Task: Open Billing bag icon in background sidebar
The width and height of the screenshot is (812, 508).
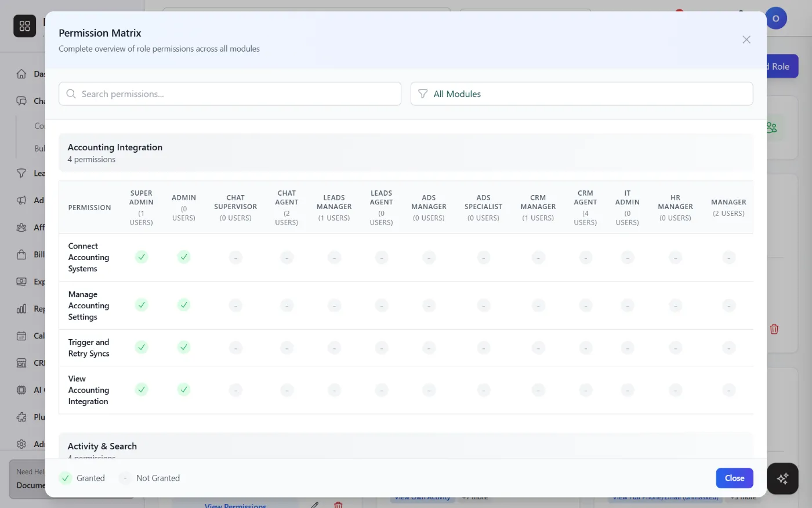Action: 21,254
